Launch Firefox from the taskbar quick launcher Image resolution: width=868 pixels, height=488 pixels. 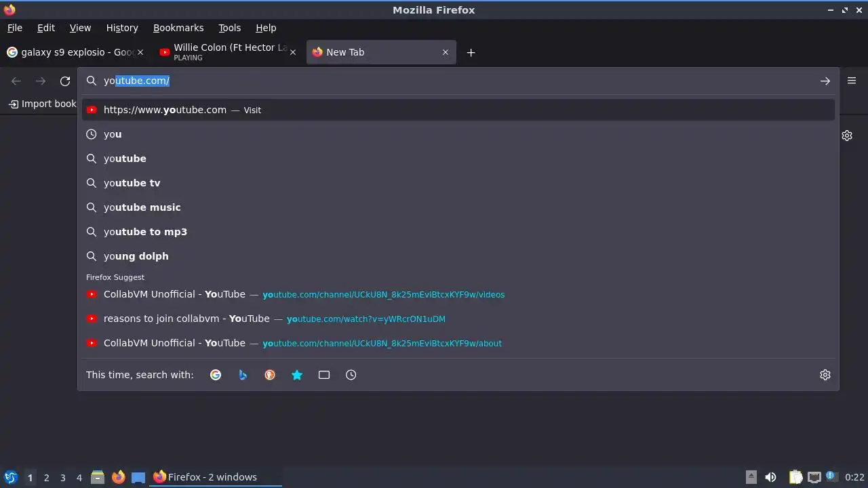coord(118,477)
